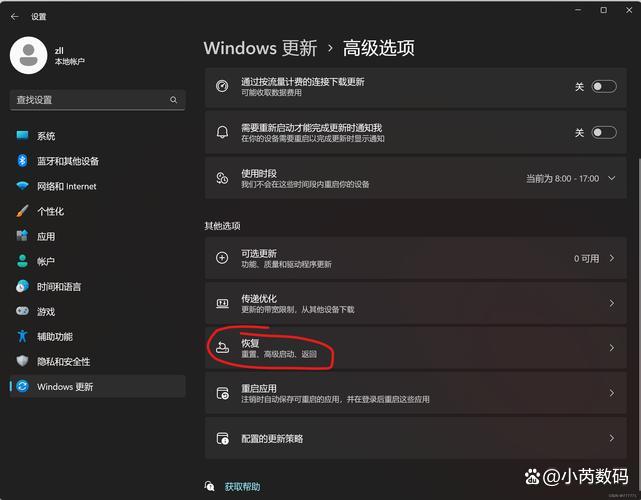Click the back arrow in title bar
This screenshot has height=500, width=641.
(15, 16)
